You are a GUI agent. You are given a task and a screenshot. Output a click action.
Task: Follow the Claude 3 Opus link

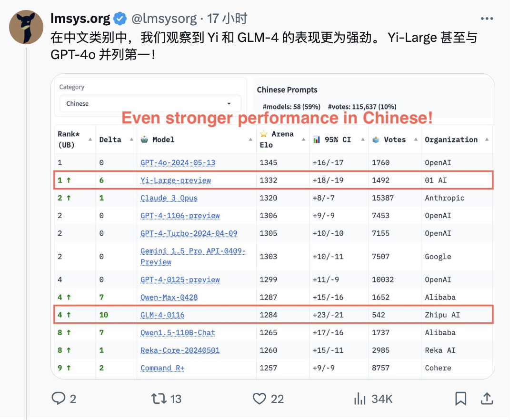click(169, 198)
